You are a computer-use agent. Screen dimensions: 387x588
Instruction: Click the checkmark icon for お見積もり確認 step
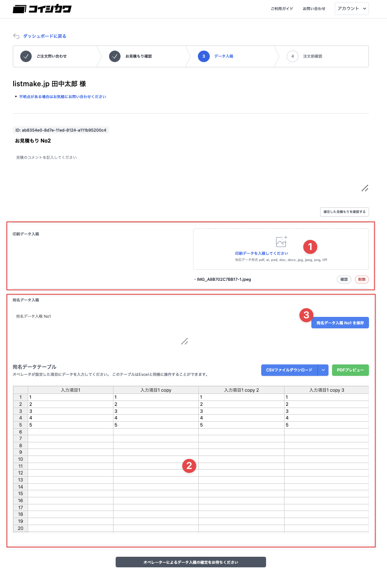point(115,56)
